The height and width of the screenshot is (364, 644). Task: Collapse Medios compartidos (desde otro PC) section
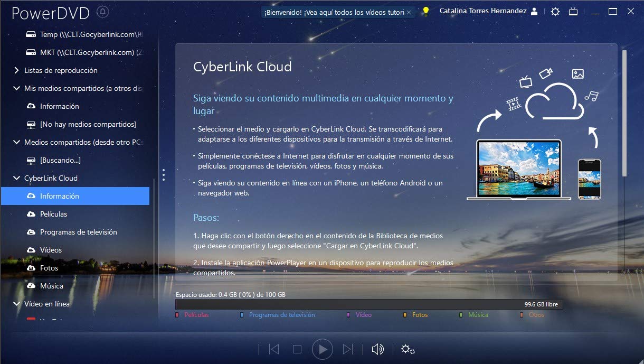coord(16,142)
